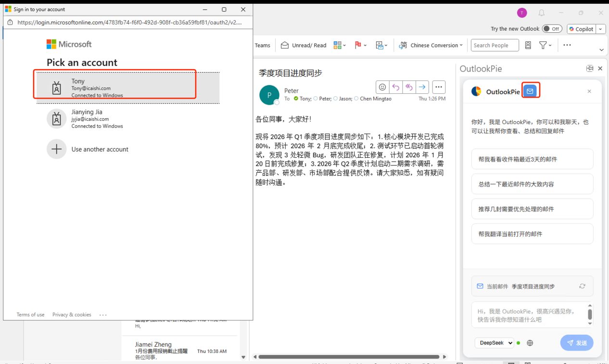Click the horizontal scrollbar under the email

point(349,357)
